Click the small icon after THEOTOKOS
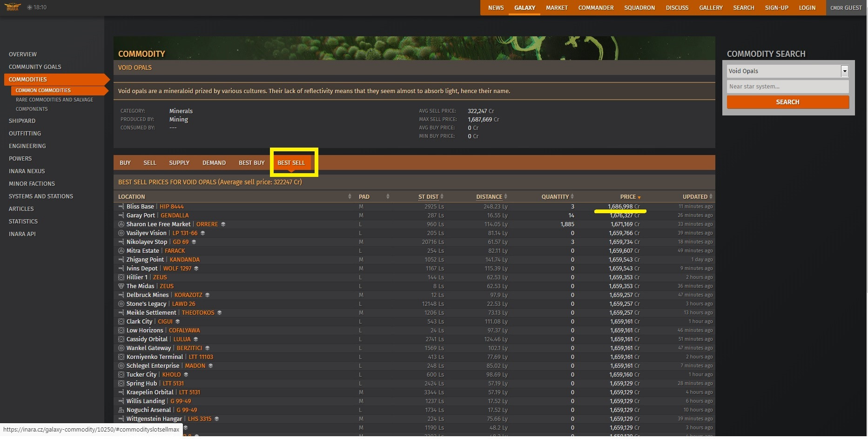The width and height of the screenshot is (868, 439). 220,313
